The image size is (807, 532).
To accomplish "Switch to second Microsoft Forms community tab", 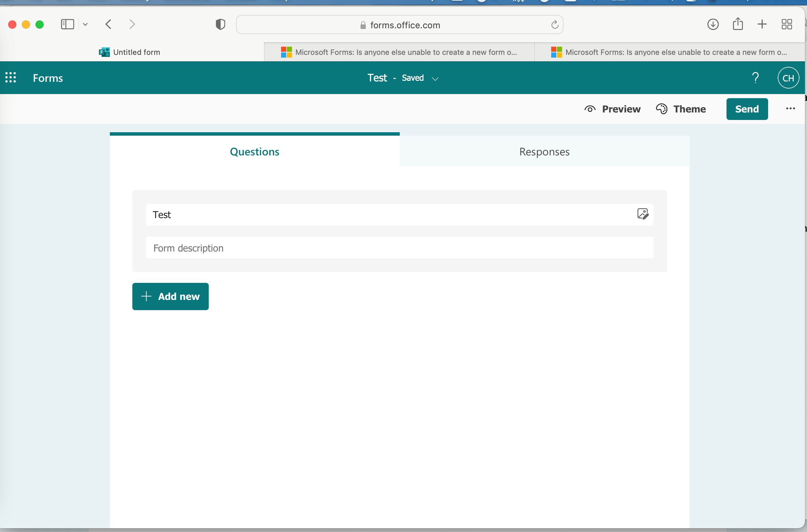I will pyautogui.click(x=399, y=52).
